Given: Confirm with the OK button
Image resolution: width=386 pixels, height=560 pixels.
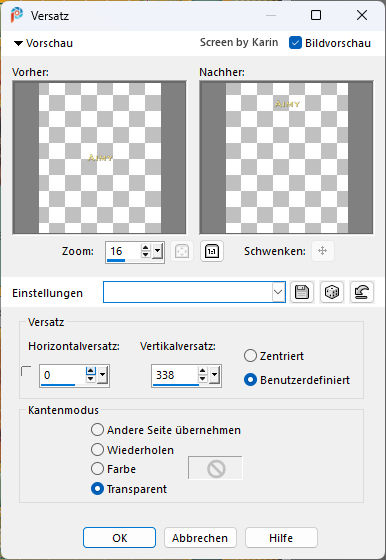Looking at the screenshot, I should (x=120, y=538).
